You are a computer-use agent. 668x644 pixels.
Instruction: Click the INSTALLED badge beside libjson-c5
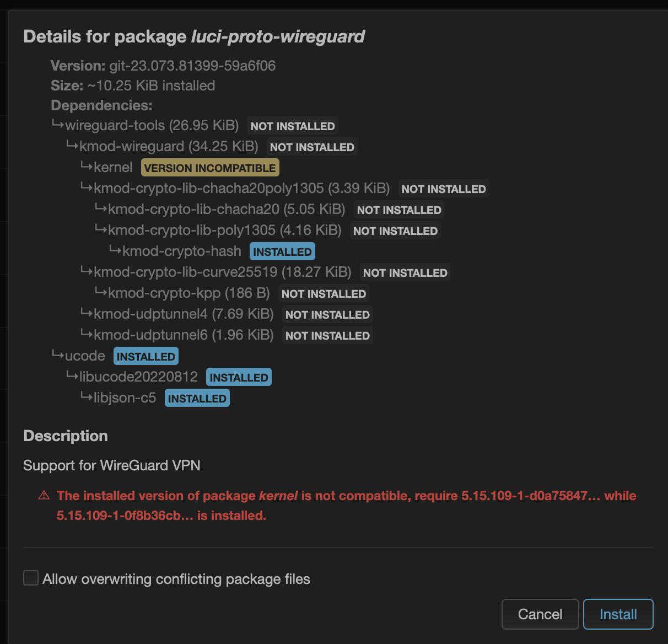pyautogui.click(x=197, y=398)
